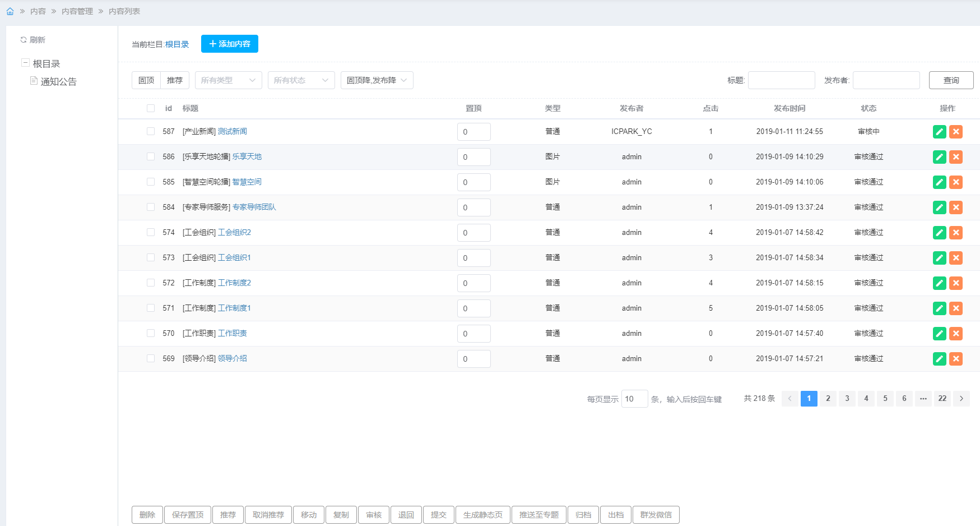This screenshot has width=980, height=526.
Task: Switch to the 推荐 filter tab
Action: coord(175,80)
